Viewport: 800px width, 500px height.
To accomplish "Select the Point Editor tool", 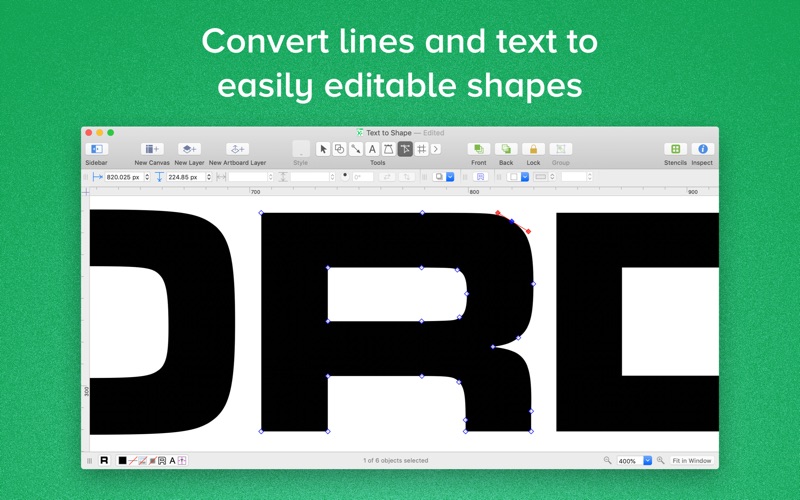I will [405, 149].
